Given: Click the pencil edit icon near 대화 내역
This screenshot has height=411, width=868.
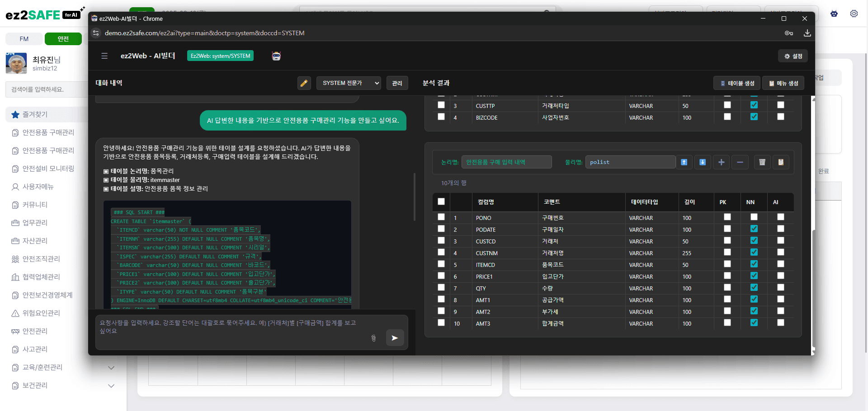Looking at the screenshot, I should pyautogui.click(x=304, y=83).
